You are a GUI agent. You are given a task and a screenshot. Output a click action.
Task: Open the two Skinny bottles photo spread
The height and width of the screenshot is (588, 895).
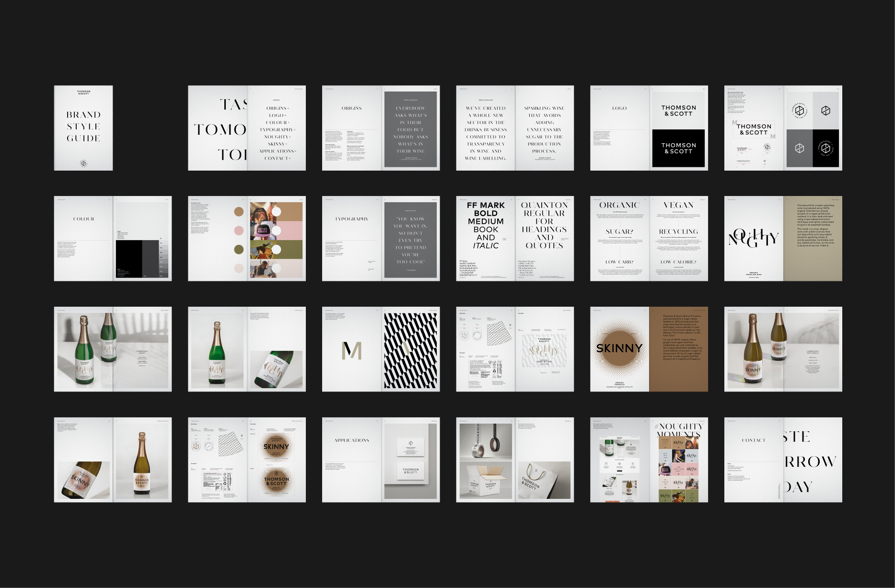783,349
